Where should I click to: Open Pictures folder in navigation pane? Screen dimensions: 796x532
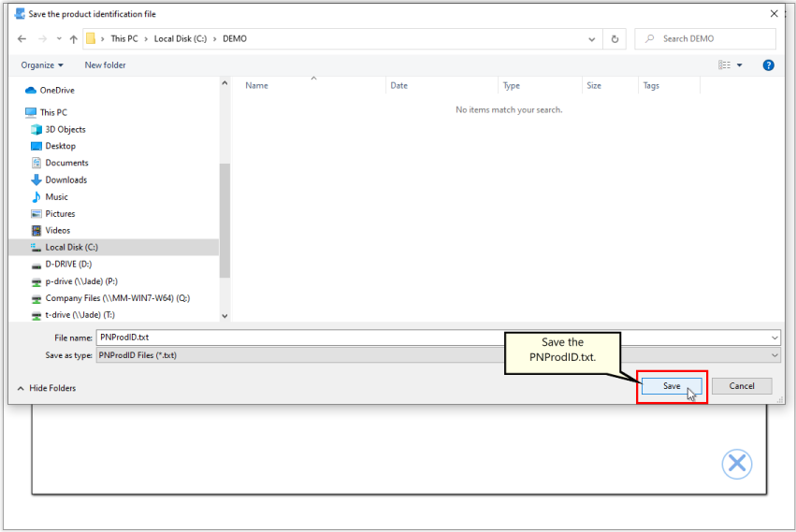pos(53,214)
